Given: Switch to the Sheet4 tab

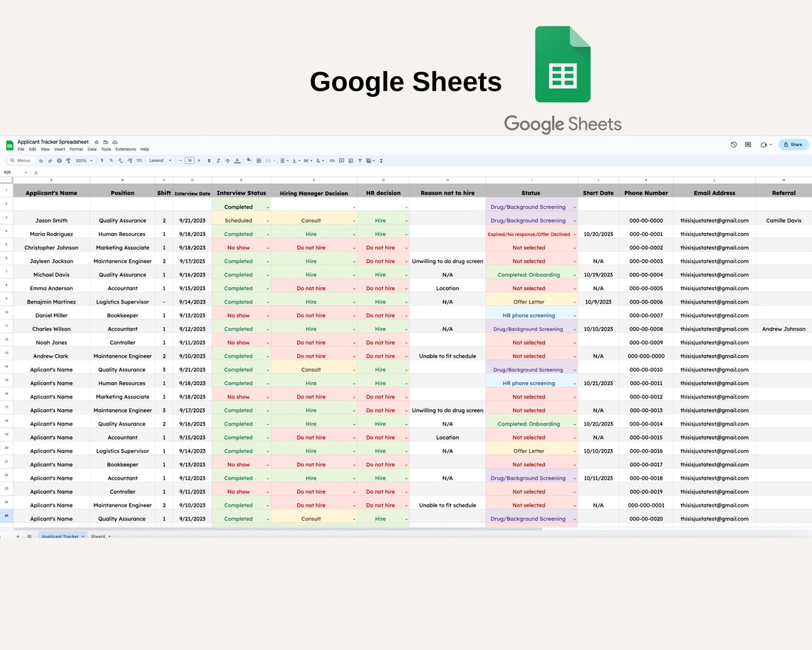Looking at the screenshot, I should tap(97, 536).
